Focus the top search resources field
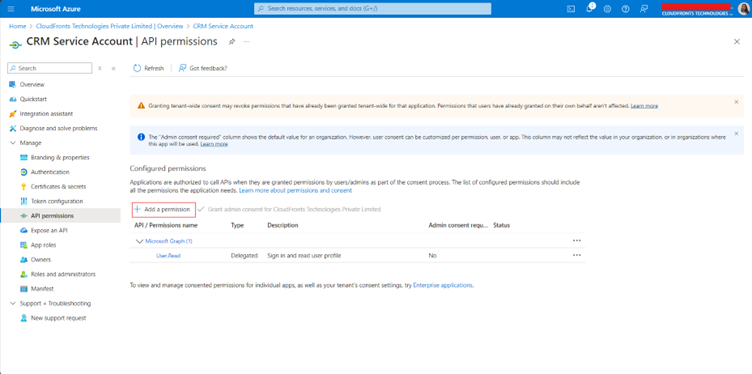 coord(373,9)
